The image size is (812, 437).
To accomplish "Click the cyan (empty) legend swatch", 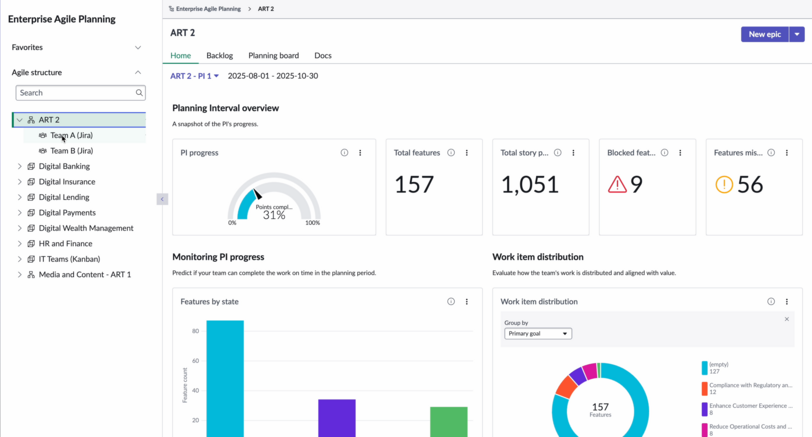I will click(704, 368).
